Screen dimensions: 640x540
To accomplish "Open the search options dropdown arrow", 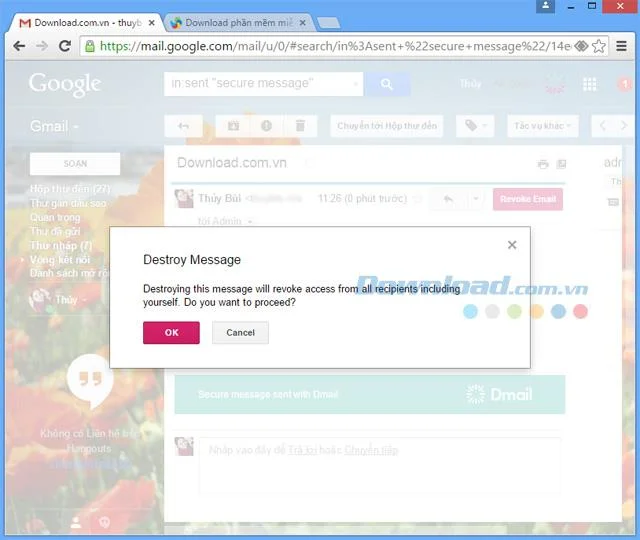I will tap(356, 84).
